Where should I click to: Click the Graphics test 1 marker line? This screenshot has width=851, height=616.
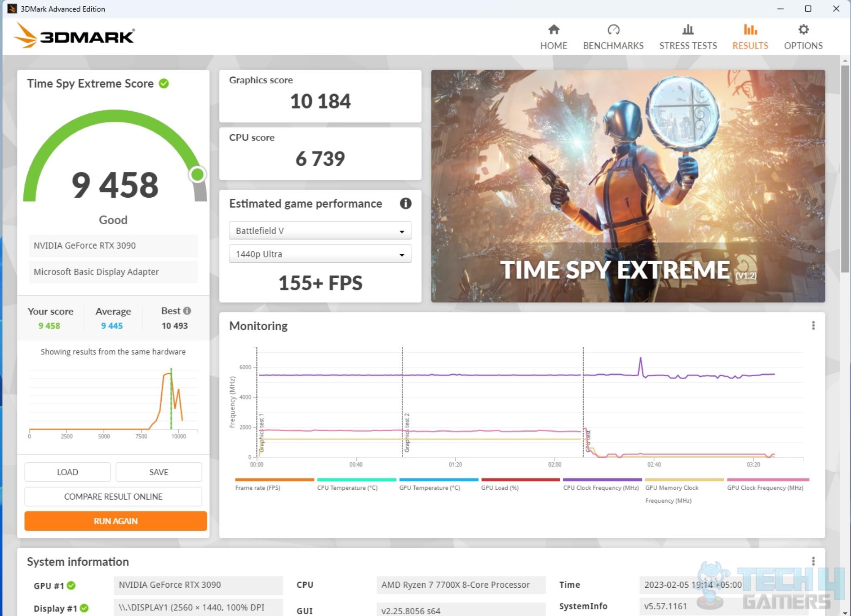point(257,402)
